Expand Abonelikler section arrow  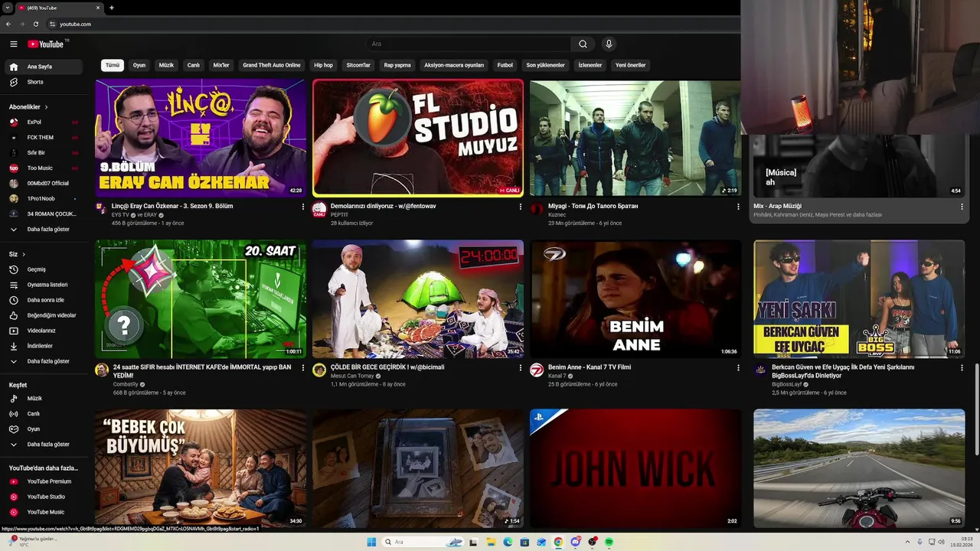point(47,107)
